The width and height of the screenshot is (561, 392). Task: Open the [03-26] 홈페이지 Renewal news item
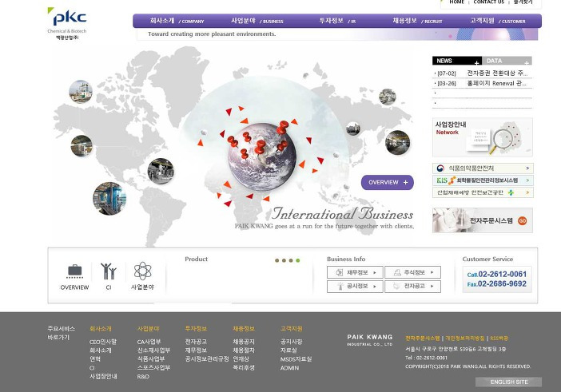pyautogui.click(x=482, y=83)
